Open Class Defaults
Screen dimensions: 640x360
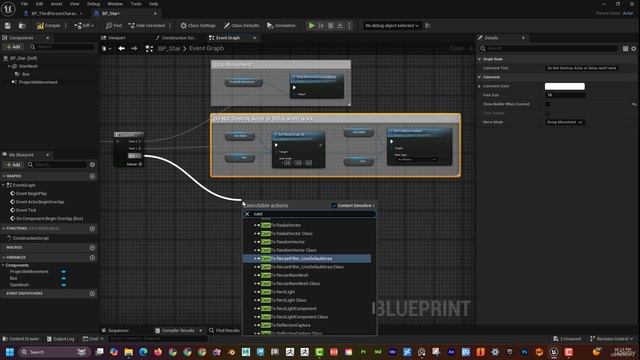(x=241, y=26)
